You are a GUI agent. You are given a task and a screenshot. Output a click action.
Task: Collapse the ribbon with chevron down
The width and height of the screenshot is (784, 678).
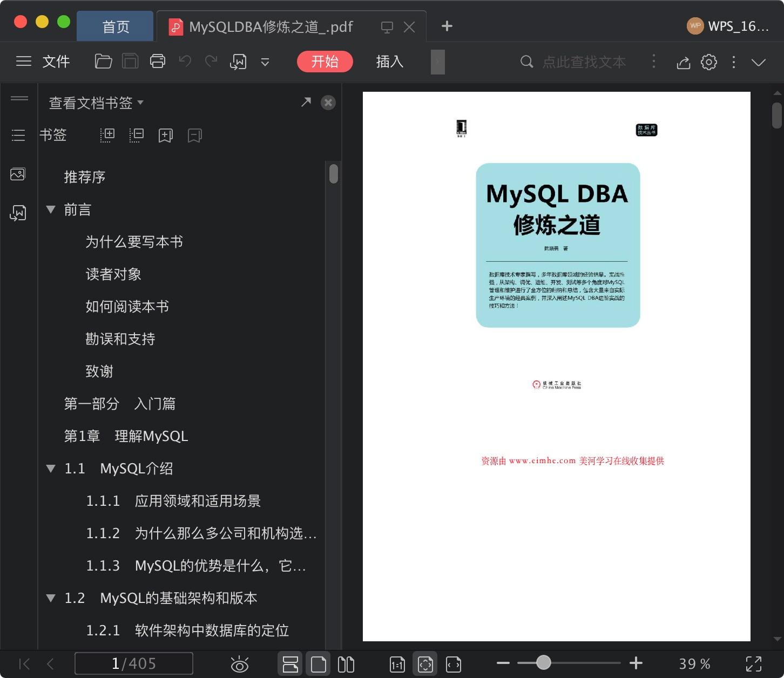[759, 62]
